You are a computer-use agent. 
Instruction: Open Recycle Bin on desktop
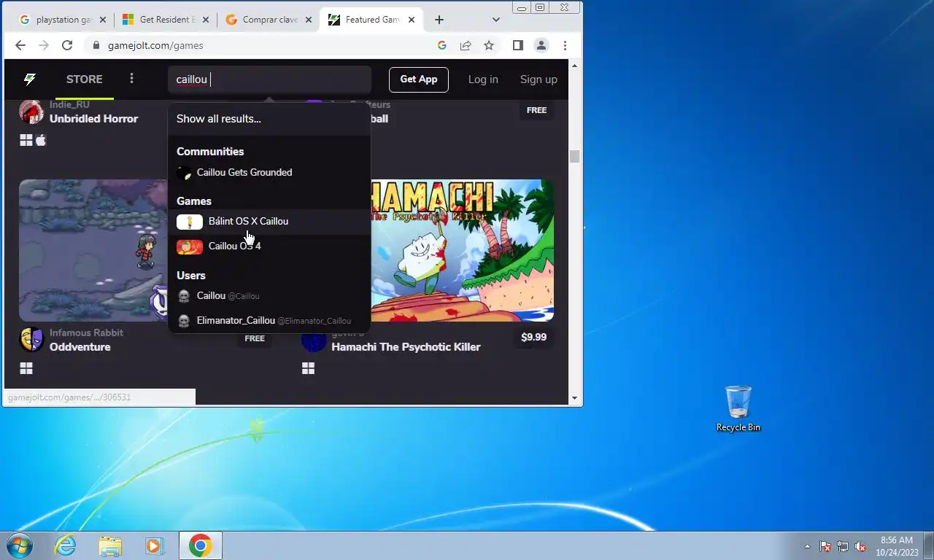pyautogui.click(x=738, y=408)
